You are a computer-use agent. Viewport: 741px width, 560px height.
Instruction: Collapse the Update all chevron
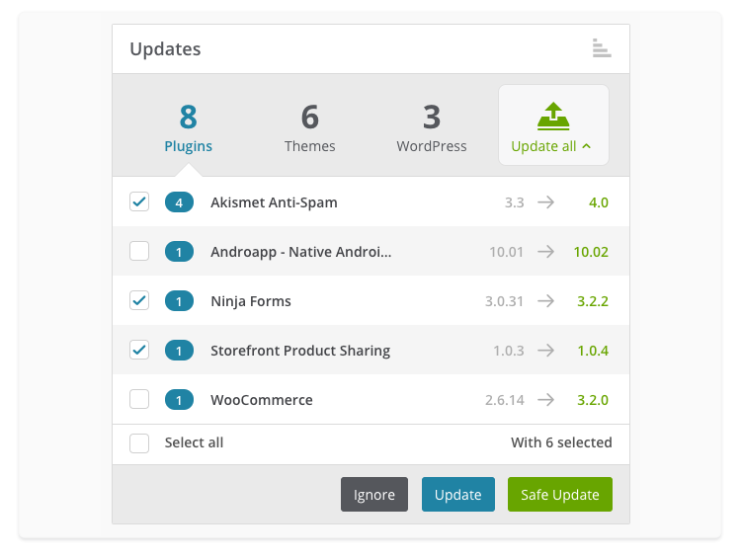(587, 146)
